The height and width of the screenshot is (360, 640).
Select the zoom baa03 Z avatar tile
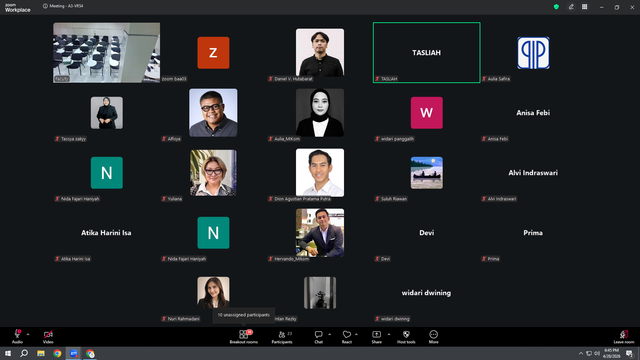[x=213, y=53]
